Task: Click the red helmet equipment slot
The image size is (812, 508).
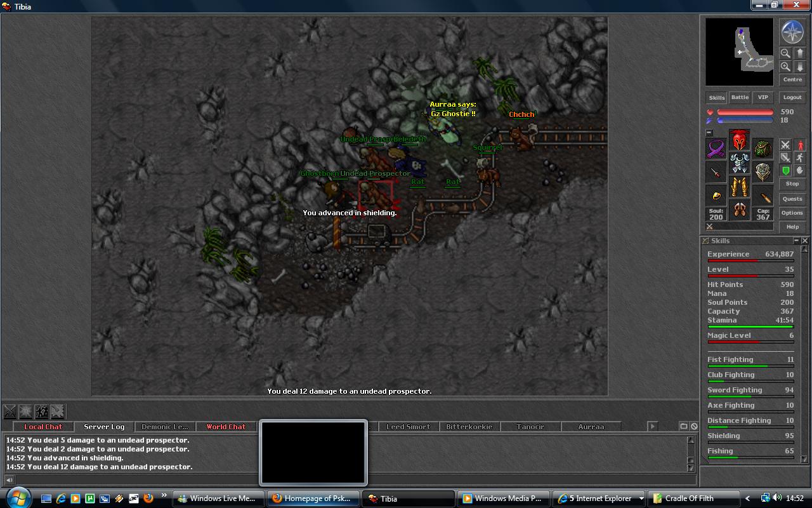Action: 739,140
